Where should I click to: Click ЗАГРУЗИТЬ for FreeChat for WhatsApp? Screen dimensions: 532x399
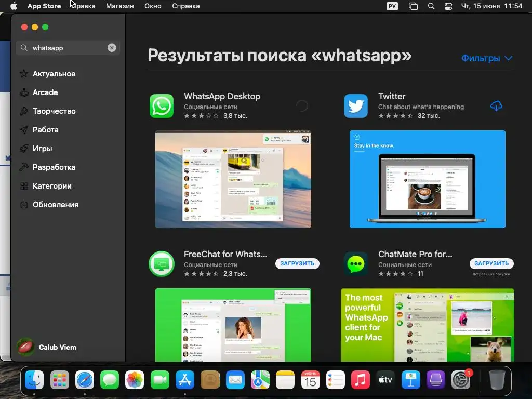pos(297,263)
